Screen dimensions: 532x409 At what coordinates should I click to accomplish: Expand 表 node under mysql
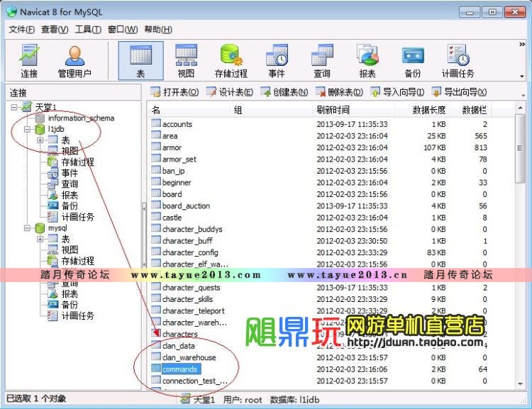[40, 239]
